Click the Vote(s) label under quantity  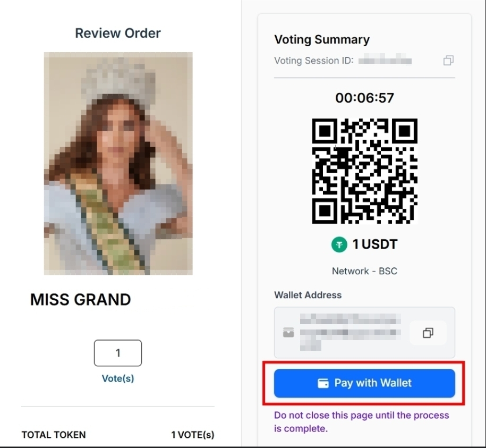118,379
